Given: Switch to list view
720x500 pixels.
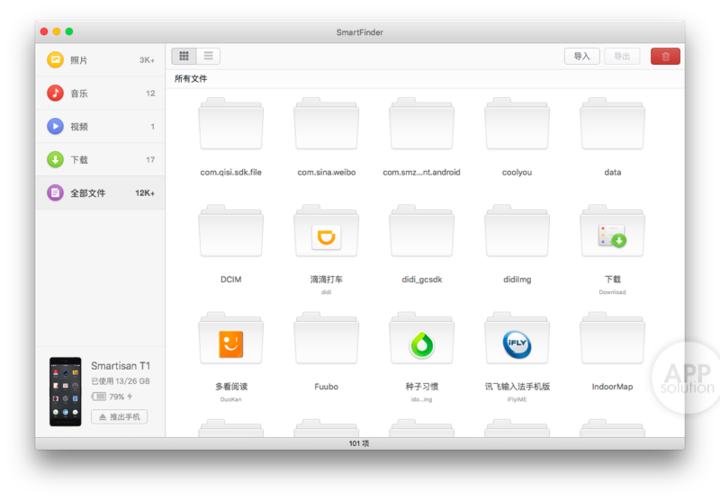Looking at the screenshot, I should click(208, 56).
